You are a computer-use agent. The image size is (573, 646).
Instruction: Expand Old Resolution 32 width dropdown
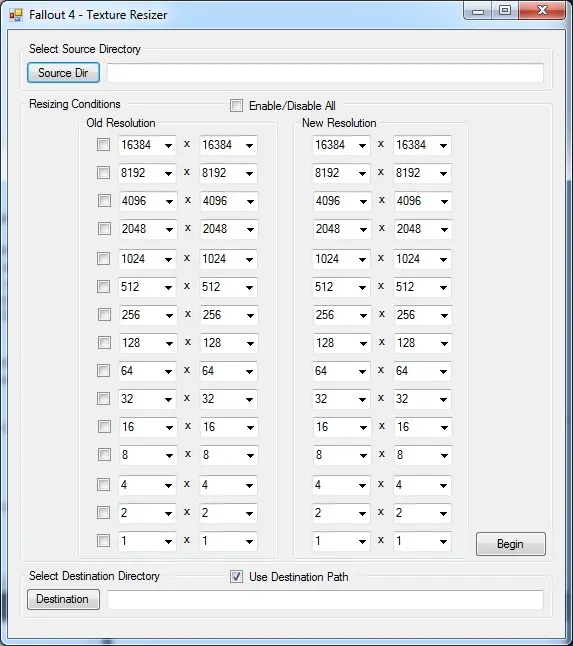[x=147, y=400]
